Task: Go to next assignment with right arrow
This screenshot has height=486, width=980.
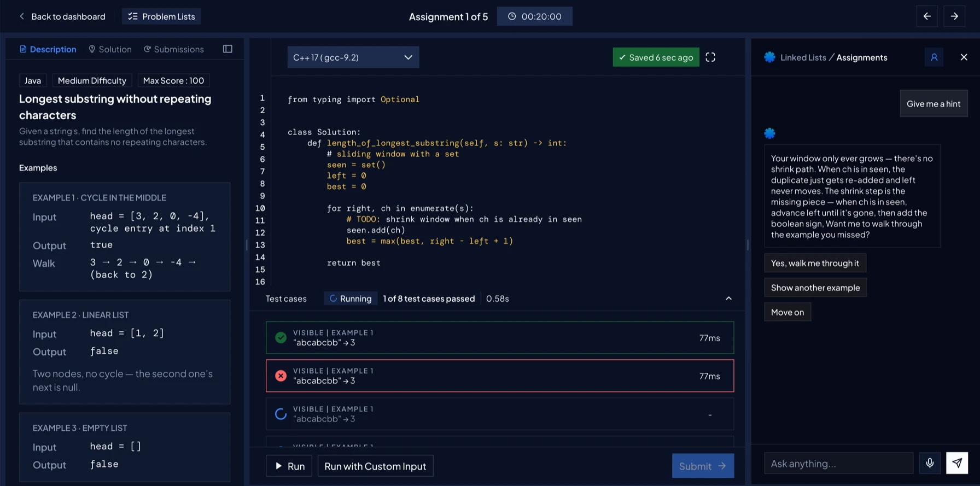Action: 954,16
